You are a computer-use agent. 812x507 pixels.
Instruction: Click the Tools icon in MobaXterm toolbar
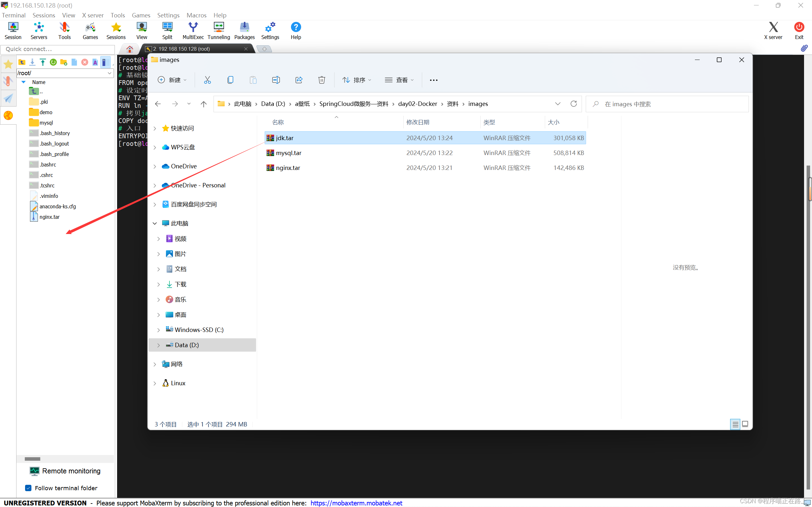[x=64, y=30]
